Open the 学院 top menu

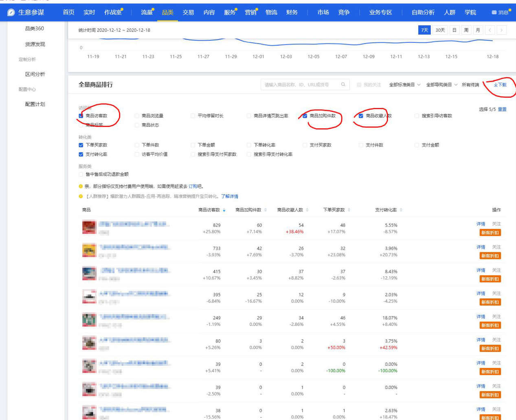(470, 13)
